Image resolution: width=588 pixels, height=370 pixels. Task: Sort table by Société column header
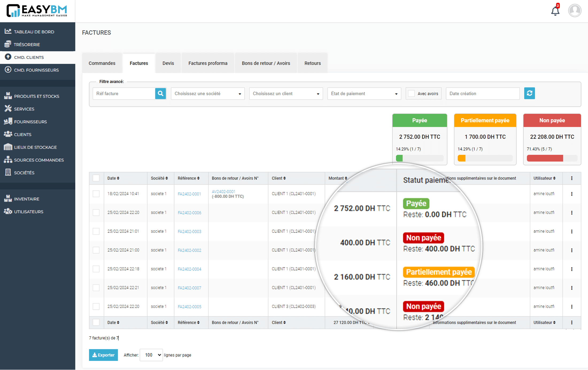coord(159,178)
